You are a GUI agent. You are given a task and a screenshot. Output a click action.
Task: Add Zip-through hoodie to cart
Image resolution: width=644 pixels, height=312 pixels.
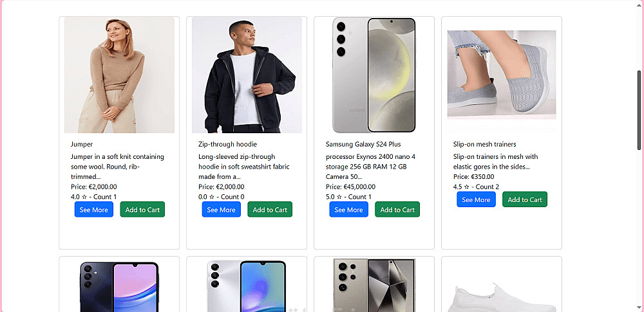[x=270, y=210]
